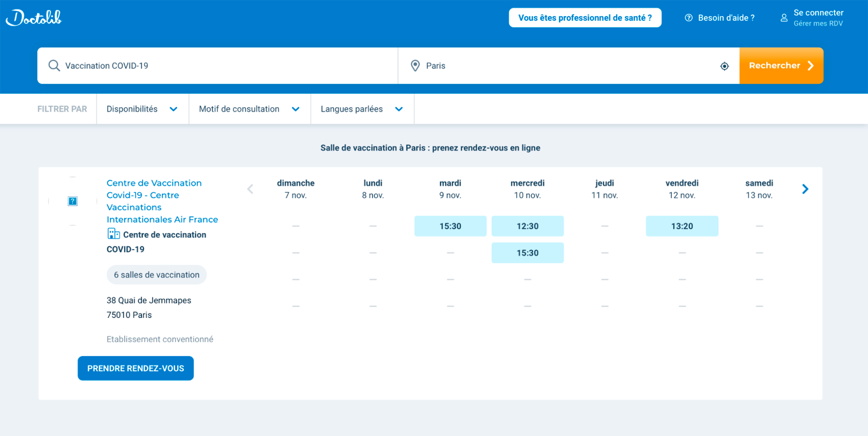Click the location pin icon
The width and height of the screenshot is (868, 436).
(x=415, y=66)
